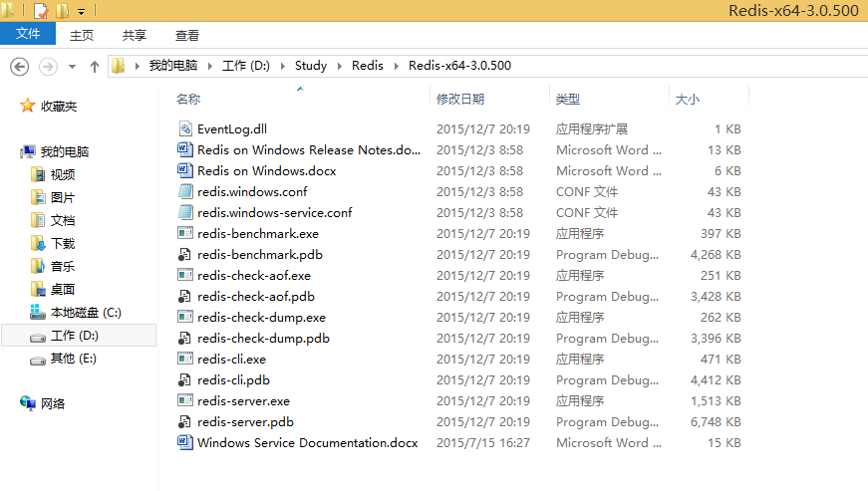Click the redis-cli.pdb file icon
The height and width of the screenshot is (491, 868).
click(x=185, y=379)
